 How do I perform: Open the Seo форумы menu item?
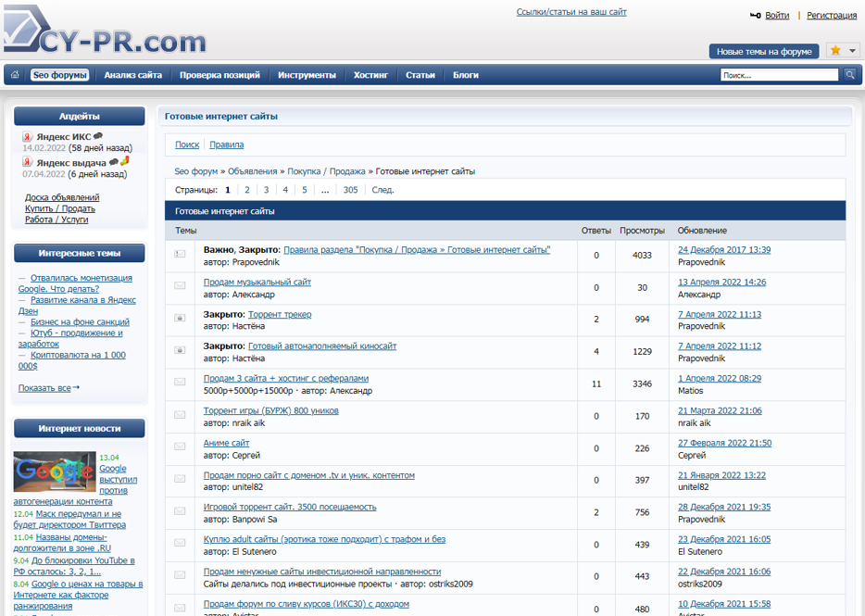coord(59,75)
